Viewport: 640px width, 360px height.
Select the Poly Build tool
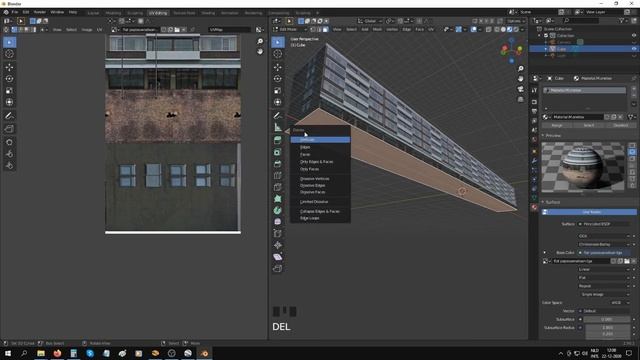click(x=278, y=199)
